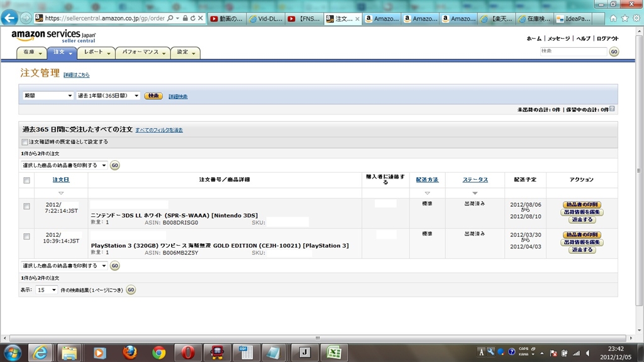The width and height of the screenshot is (644, 362).
Task: Open the J application taskbar icon
Action: point(304,353)
